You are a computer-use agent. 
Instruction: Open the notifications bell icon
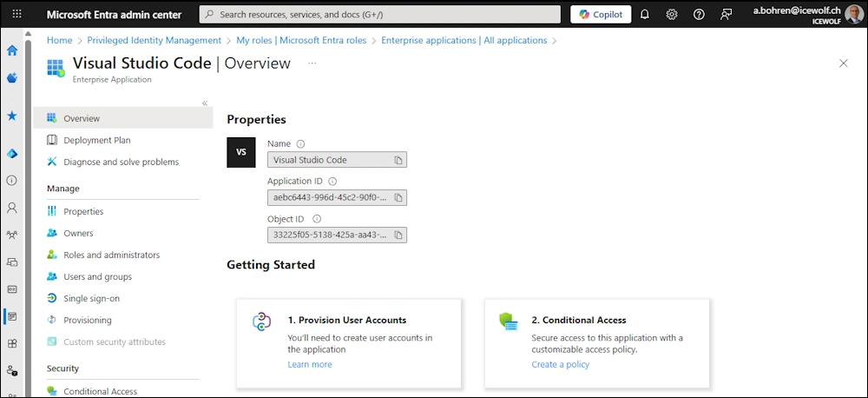click(645, 15)
